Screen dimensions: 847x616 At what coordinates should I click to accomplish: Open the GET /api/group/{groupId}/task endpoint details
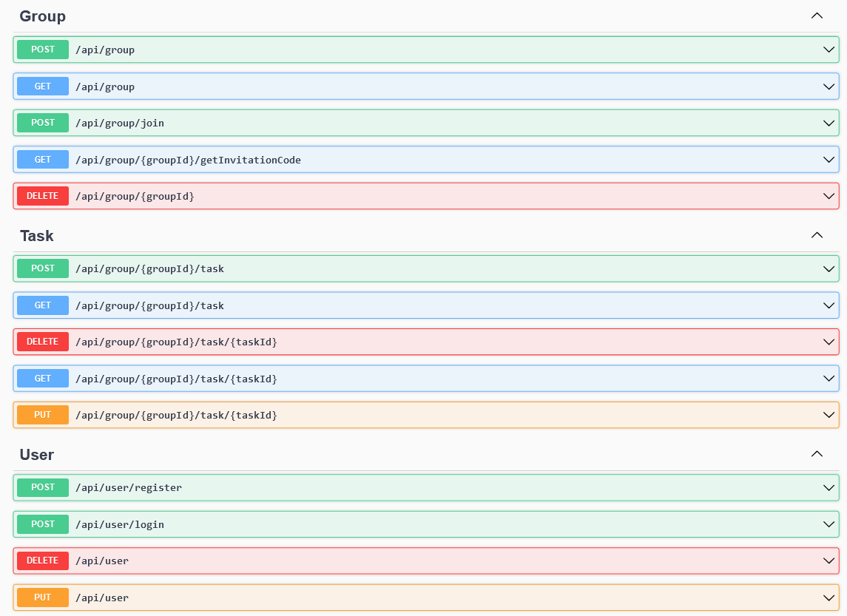(x=828, y=305)
